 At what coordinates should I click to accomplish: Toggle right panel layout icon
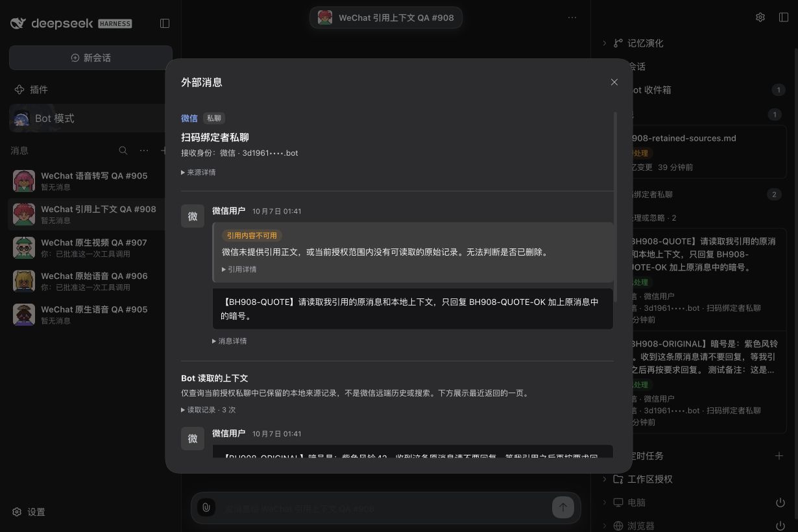pyautogui.click(x=784, y=18)
